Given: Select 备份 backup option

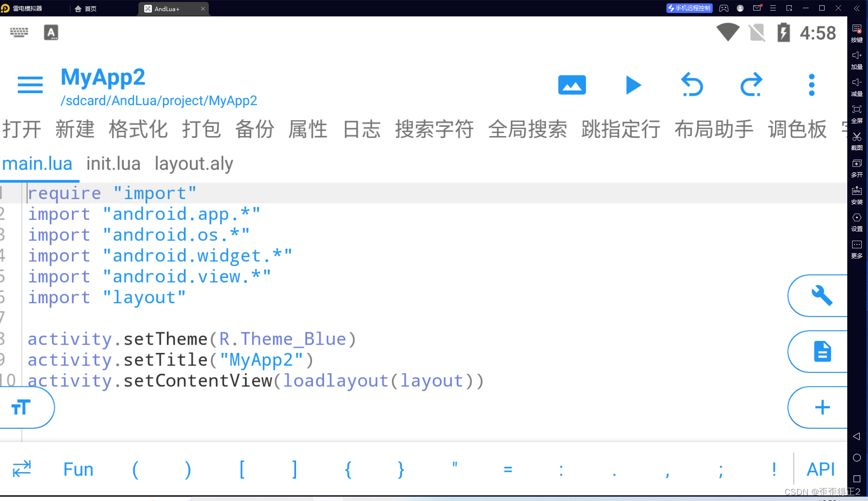Looking at the screenshot, I should 255,129.
